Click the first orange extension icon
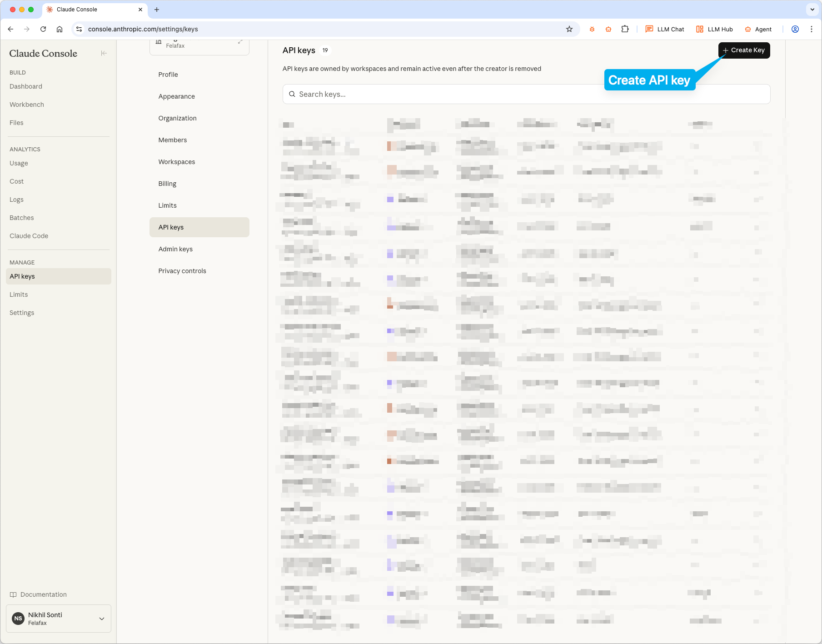 click(592, 29)
